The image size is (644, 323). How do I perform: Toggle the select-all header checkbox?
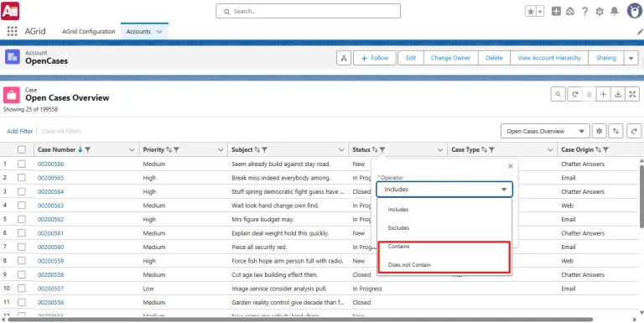[x=22, y=150]
